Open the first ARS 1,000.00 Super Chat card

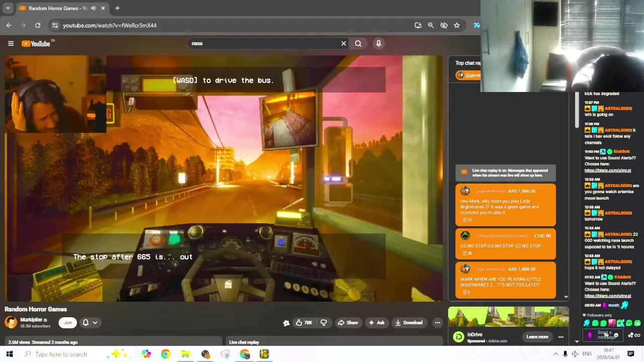(506, 205)
